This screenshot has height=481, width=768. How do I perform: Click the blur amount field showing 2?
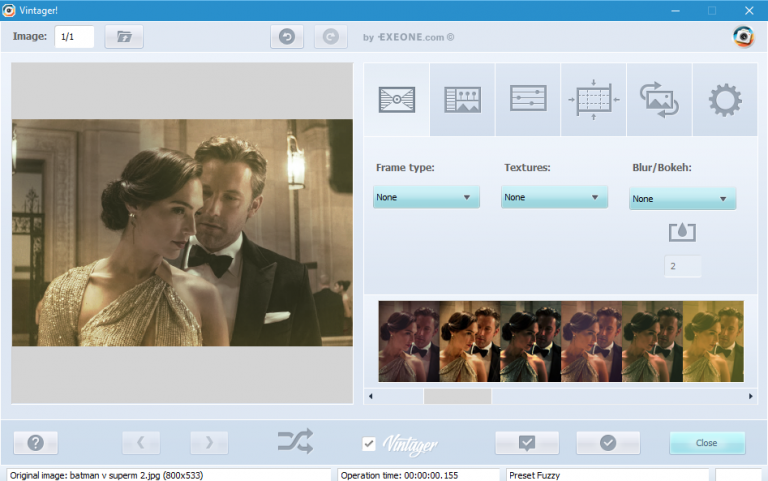(x=682, y=266)
